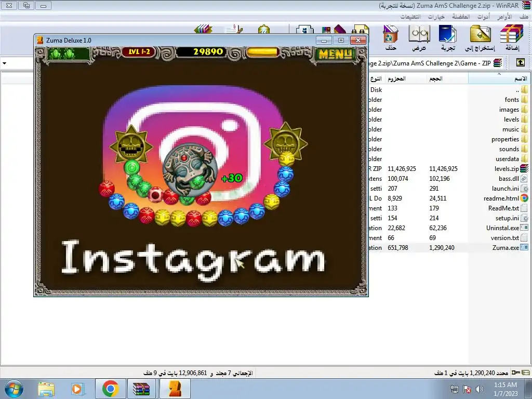Screen dimensions: 532x399
Task: Click the readme.html Chrome file icon
Action: tap(524, 198)
